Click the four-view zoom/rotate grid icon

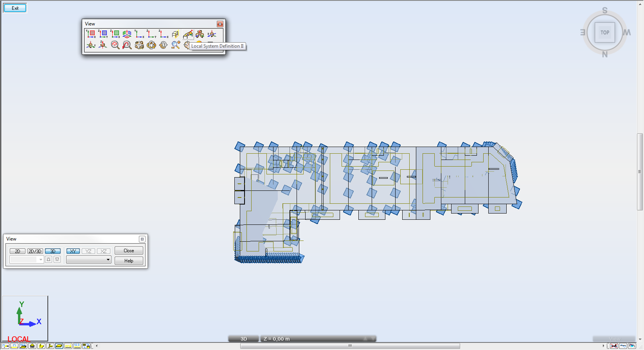139,45
